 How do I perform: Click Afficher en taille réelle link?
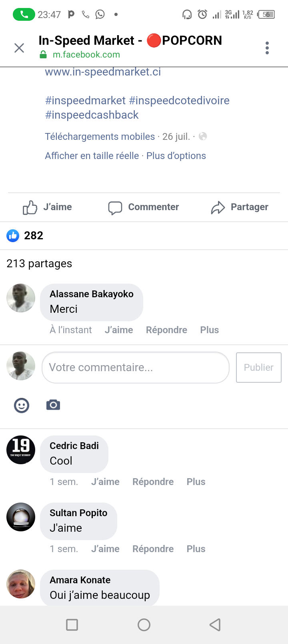pyautogui.click(x=92, y=156)
